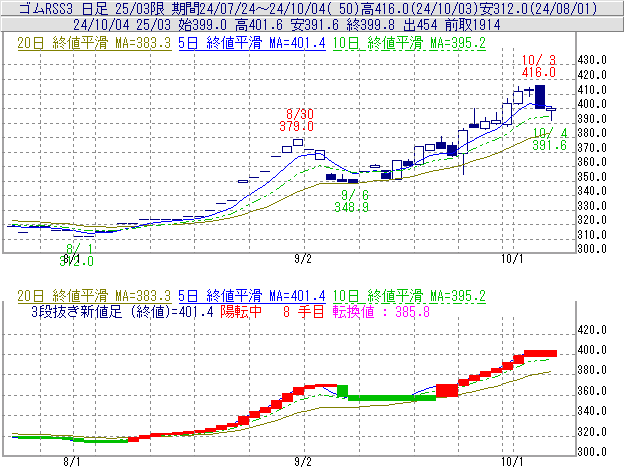The height and width of the screenshot is (475, 624).
Task: Click the red peak label '8/30 379.0'
Action: tap(296, 120)
